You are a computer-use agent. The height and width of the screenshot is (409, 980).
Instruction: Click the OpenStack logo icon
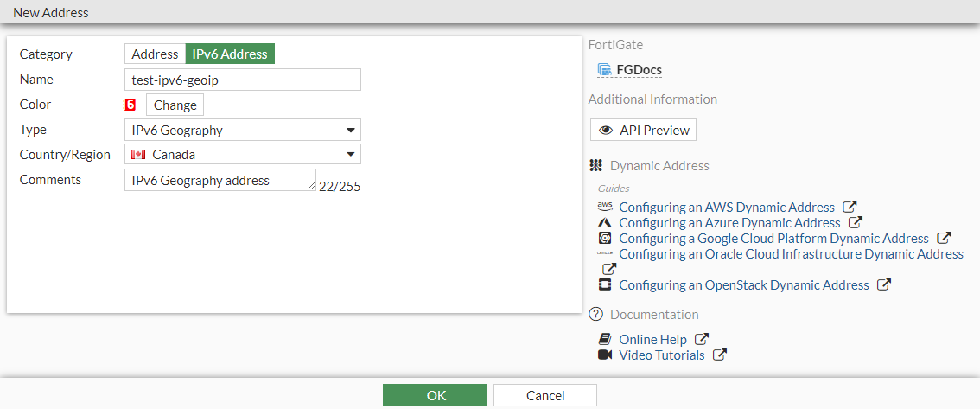pos(605,284)
